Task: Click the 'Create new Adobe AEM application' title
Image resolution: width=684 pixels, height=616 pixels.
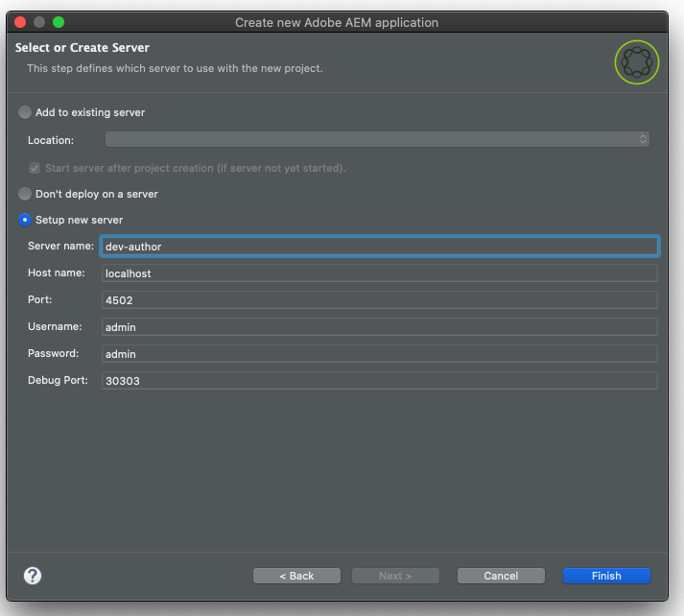Action: coord(337,22)
